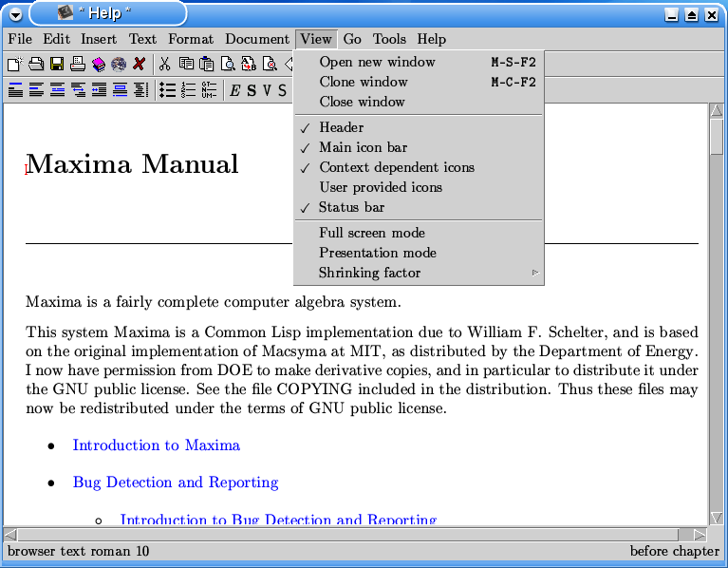
Task: Click the horizontal scrollbar left arrow
Action: click(x=10, y=535)
